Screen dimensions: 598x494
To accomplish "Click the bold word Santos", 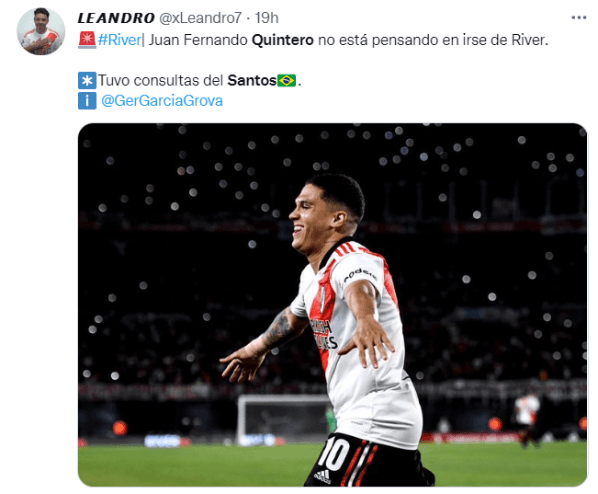I will point(252,80).
